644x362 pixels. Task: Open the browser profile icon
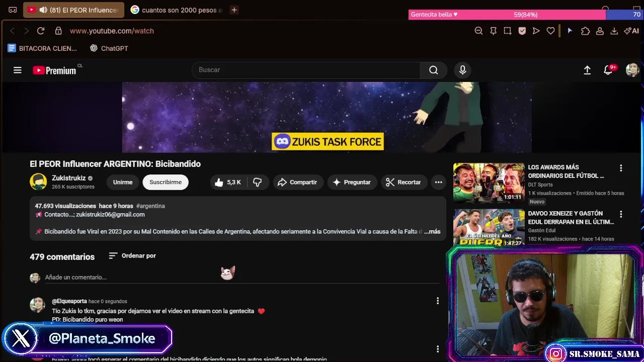pyautogui.click(x=600, y=31)
